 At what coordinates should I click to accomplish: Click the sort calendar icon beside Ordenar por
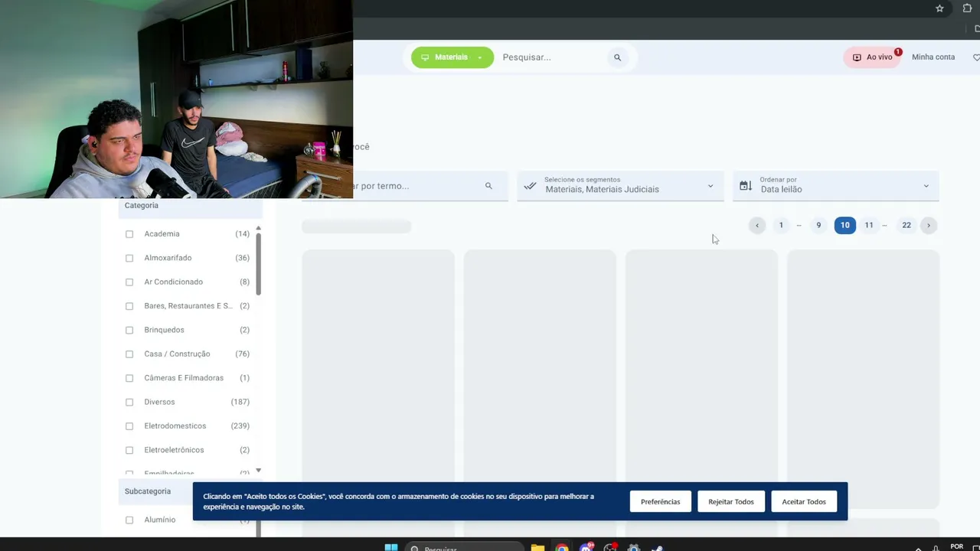click(746, 186)
